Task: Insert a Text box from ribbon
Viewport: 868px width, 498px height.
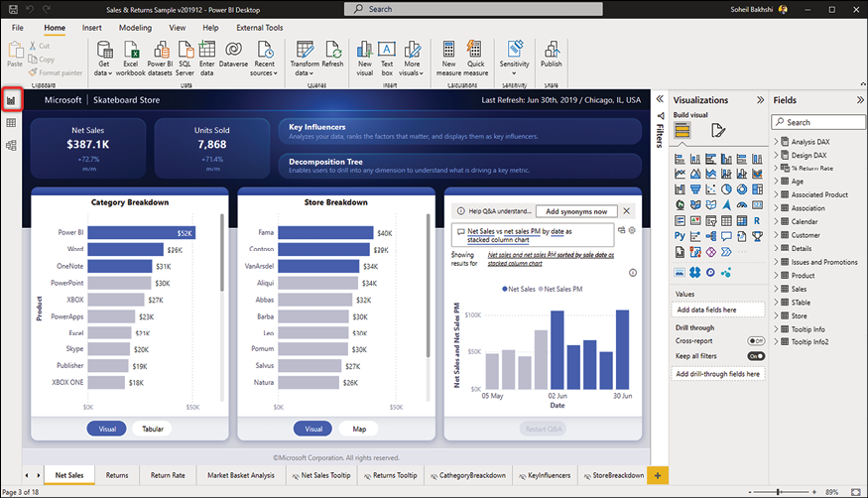Action: coord(387,59)
